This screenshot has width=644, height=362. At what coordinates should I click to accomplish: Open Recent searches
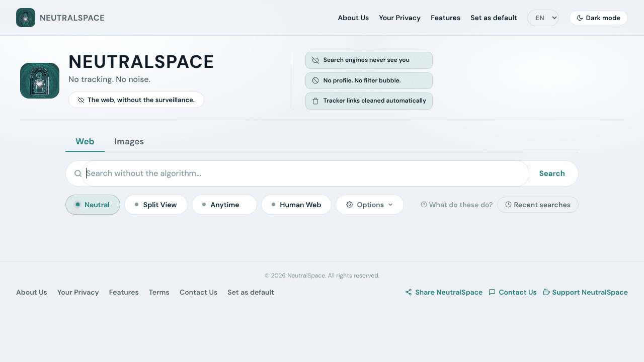[x=538, y=205]
